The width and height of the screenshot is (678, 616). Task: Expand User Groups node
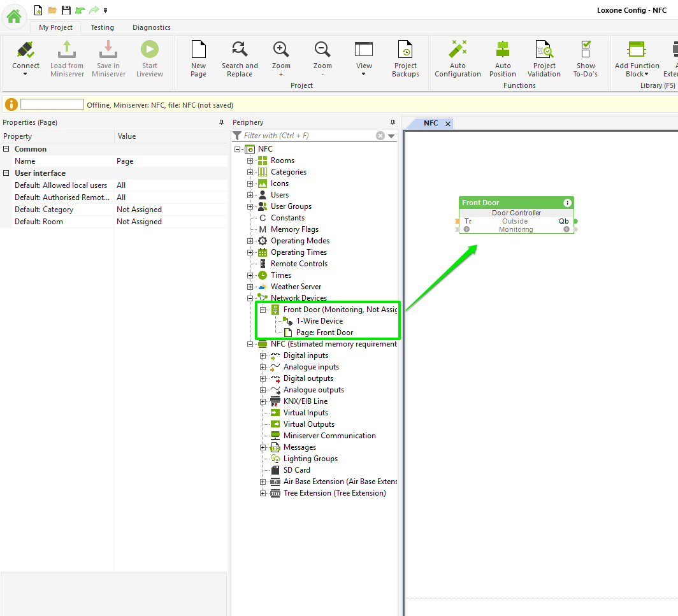250,206
